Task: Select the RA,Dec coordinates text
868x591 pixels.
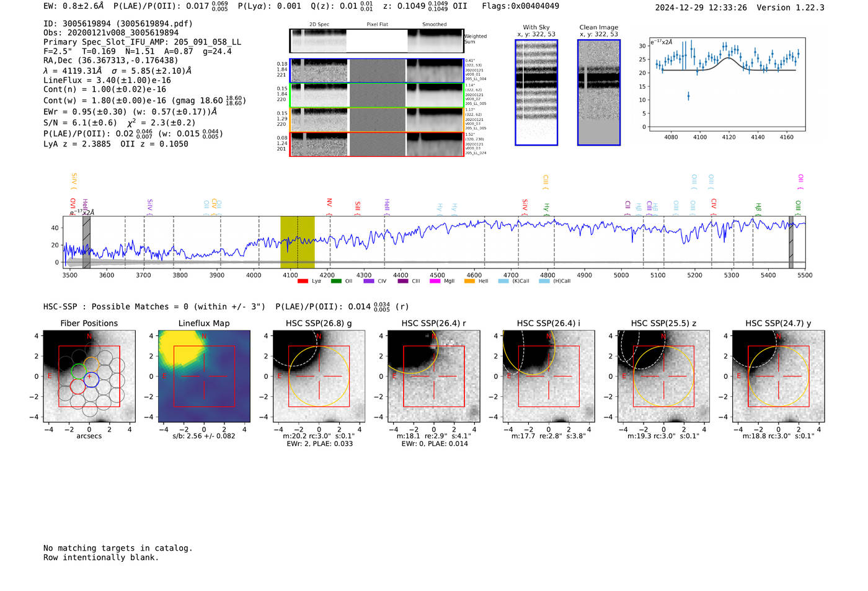Action: [x=111, y=60]
